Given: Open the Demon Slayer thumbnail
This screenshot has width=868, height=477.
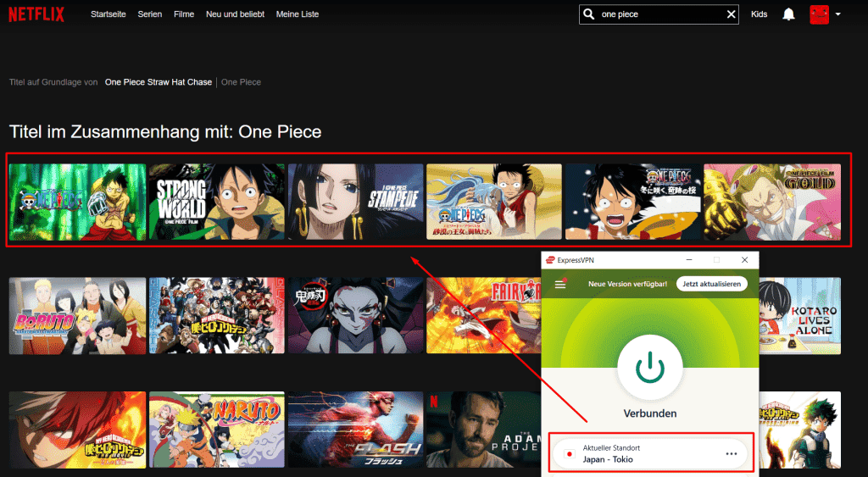Looking at the screenshot, I should (x=355, y=316).
